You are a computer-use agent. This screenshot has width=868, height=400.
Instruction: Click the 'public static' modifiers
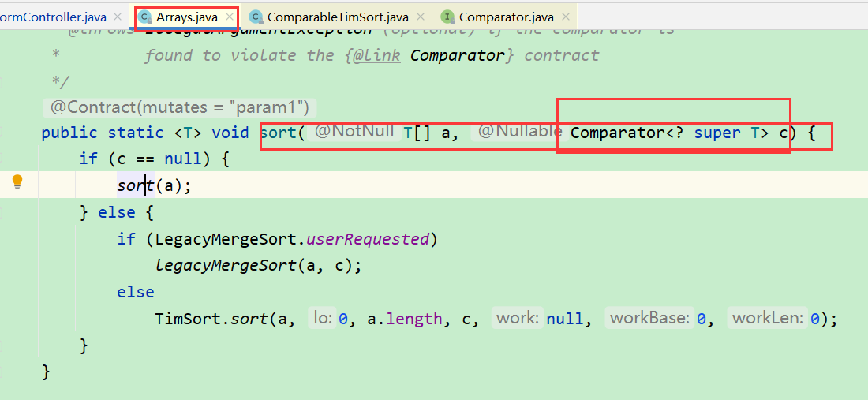tap(102, 133)
